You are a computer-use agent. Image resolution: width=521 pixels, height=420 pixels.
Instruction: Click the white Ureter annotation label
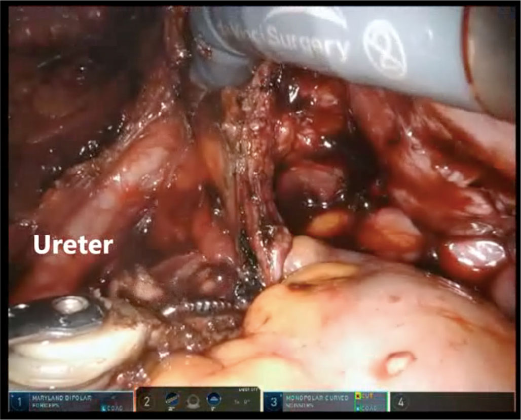pos(73,245)
